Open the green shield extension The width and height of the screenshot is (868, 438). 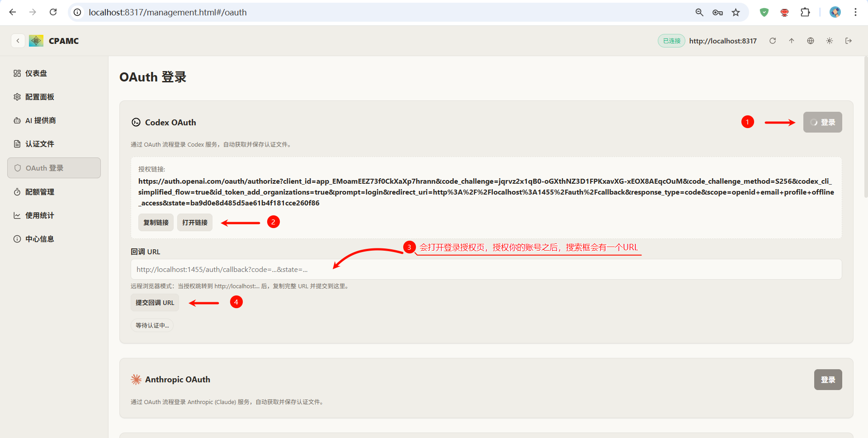(764, 12)
